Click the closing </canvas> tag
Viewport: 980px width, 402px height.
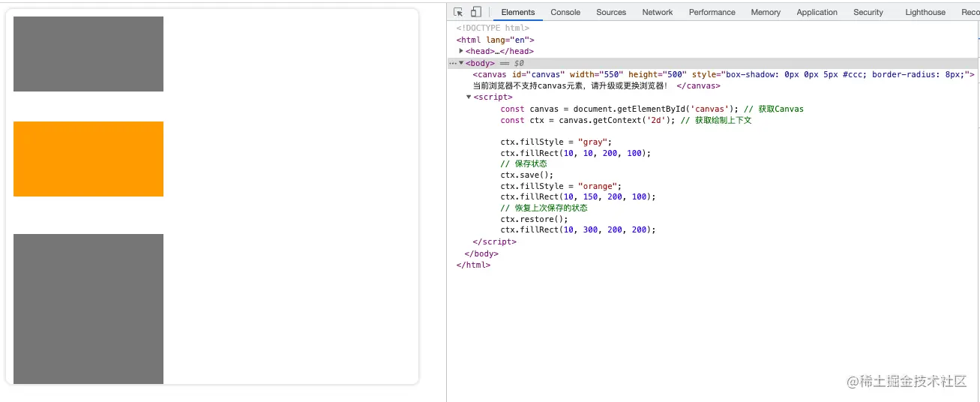(x=698, y=85)
